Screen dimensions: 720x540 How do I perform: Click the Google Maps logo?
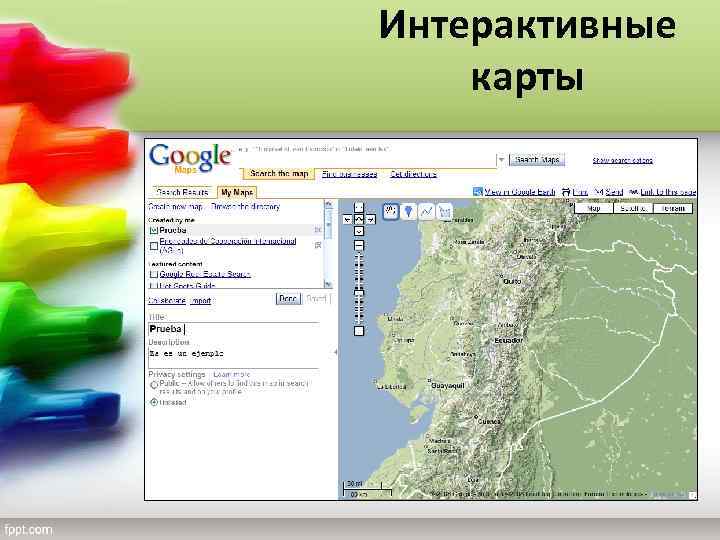[190, 158]
